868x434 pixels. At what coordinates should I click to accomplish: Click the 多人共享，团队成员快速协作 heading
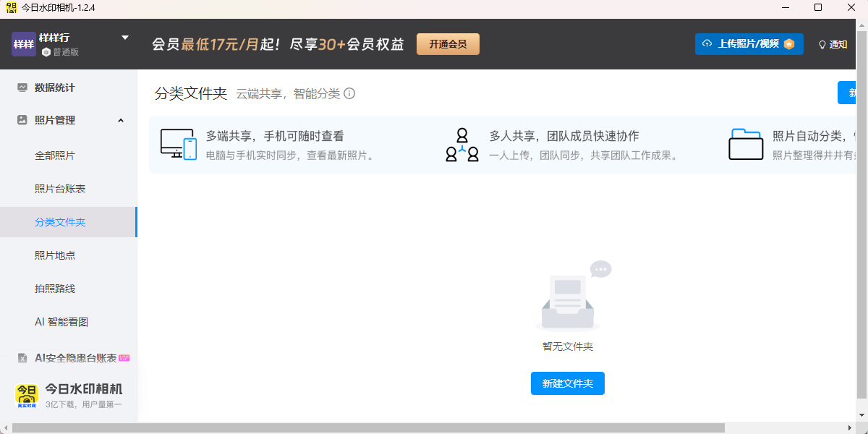[x=564, y=136]
